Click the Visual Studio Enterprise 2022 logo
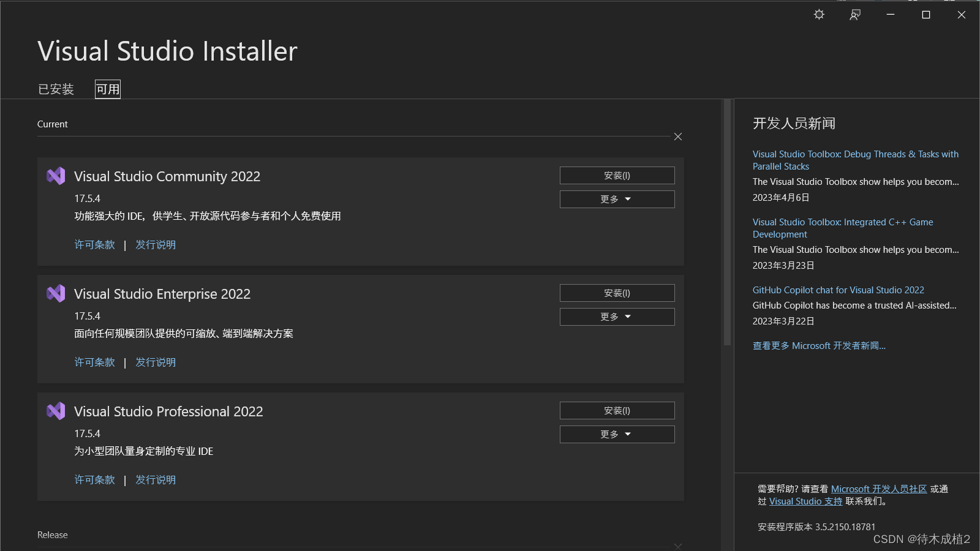This screenshot has height=551, width=980. click(x=56, y=294)
